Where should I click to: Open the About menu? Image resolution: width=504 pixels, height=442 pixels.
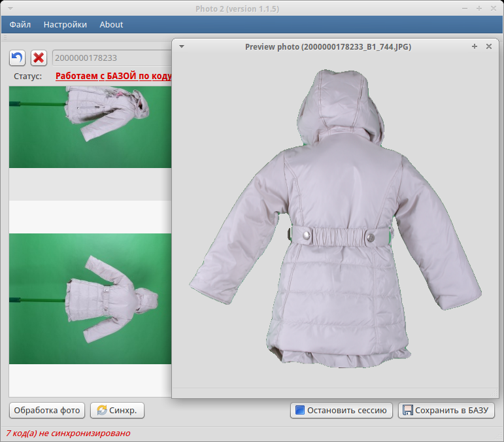(x=111, y=25)
